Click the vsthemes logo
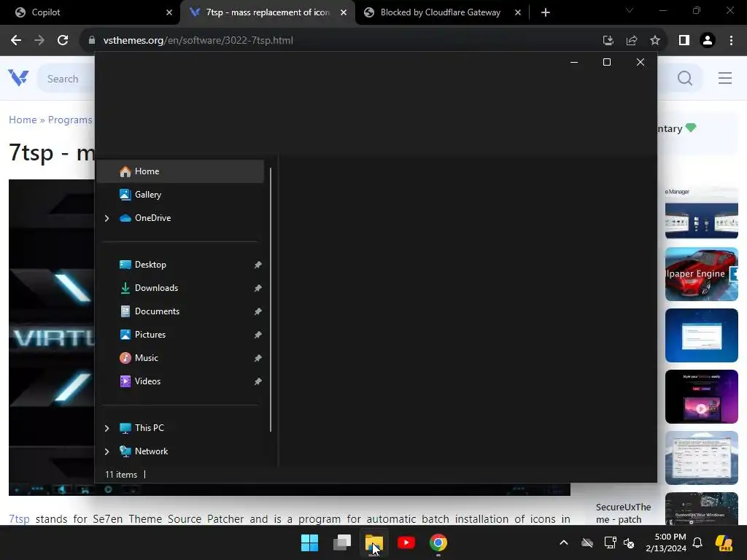The height and width of the screenshot is (560, 747). pyautogui.click(x=18, y=78)
